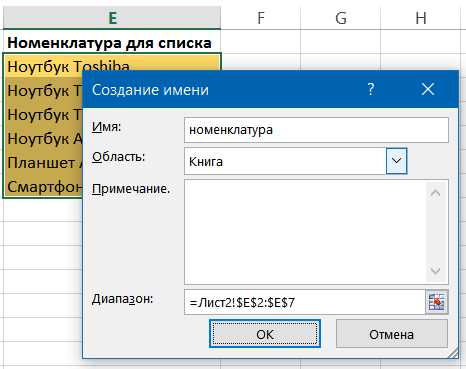466x369 pixels.
Task: Select column H header
Action: point(421,17)
